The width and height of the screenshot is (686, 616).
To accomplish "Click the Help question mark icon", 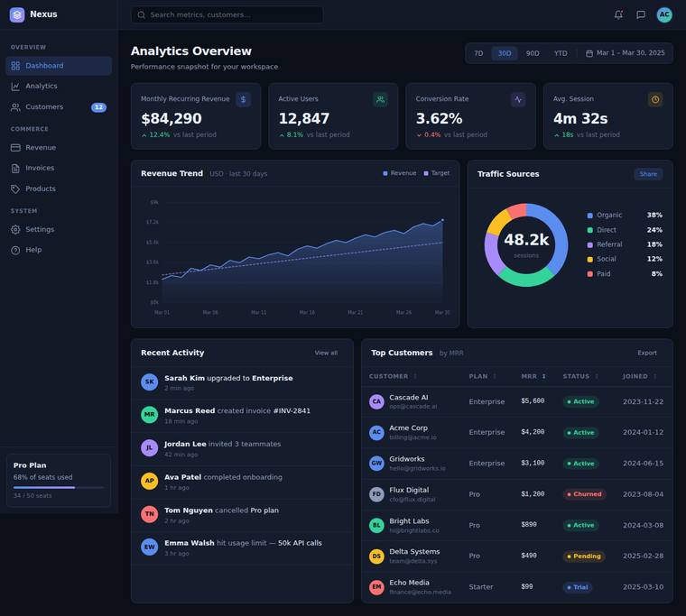I will click(15, 250).
